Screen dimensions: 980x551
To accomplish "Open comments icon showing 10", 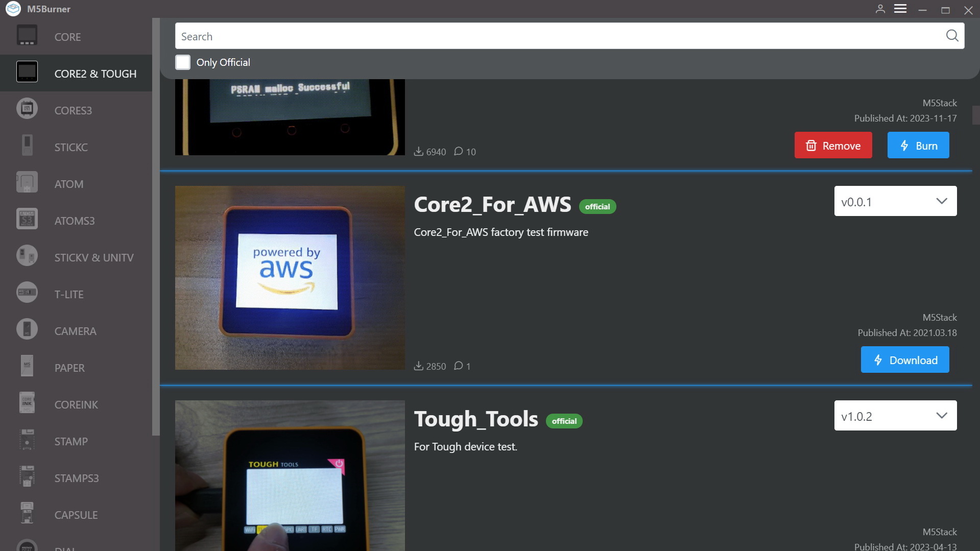I will coord(458,151).
